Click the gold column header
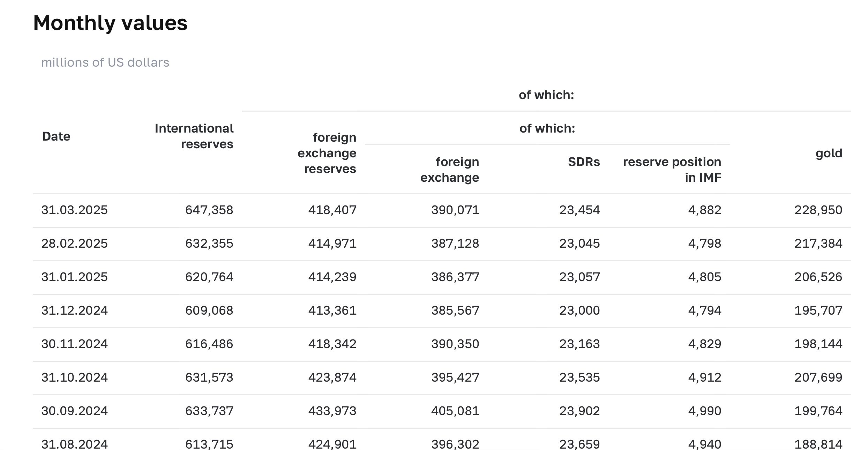868x450 pixels. (829, 153)
